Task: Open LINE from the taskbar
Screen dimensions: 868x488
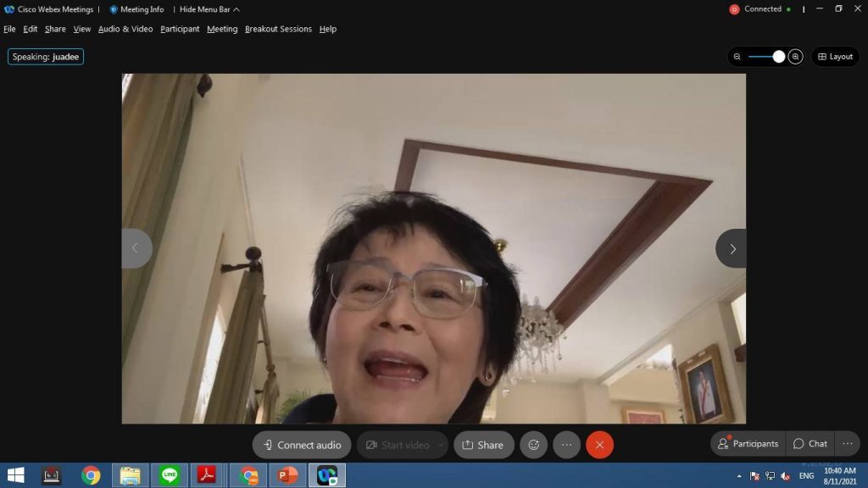Action: click(x=170, y=475)
